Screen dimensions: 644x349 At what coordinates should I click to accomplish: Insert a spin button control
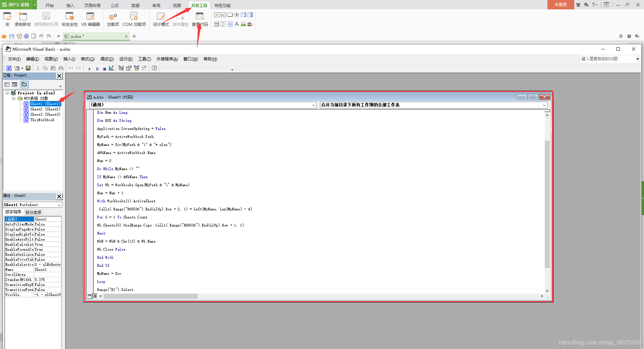coord(223,24)
